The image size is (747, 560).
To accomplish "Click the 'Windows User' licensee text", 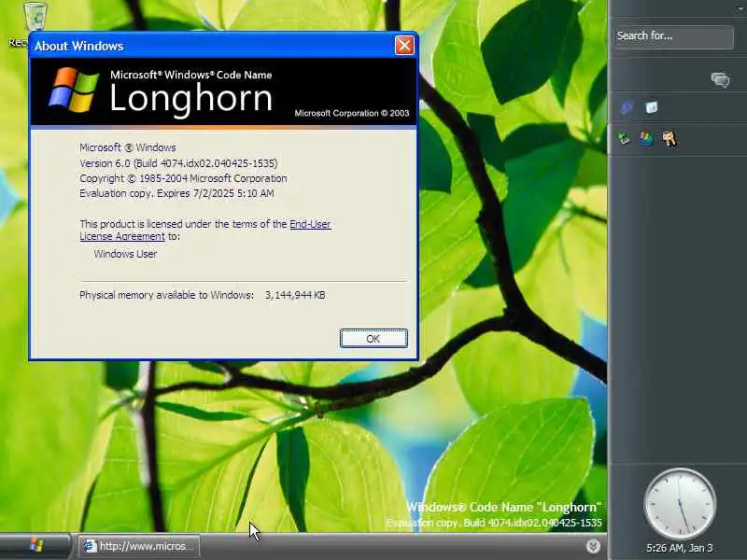I will [x=125, y=254].
